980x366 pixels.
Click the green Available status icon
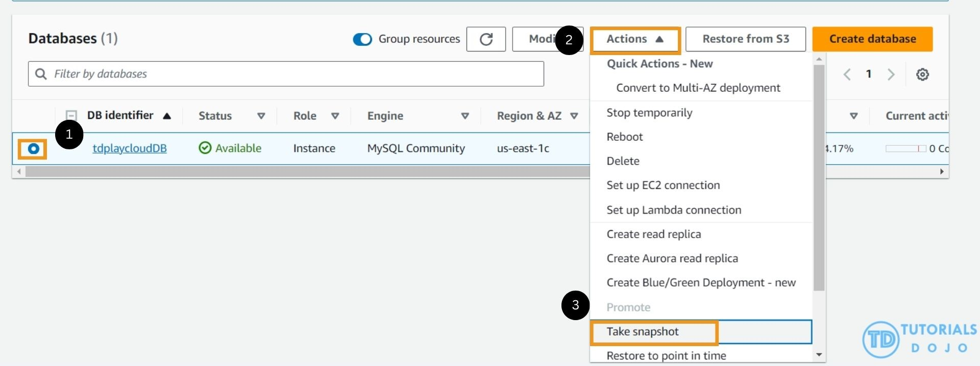click(x=205, y=148)
